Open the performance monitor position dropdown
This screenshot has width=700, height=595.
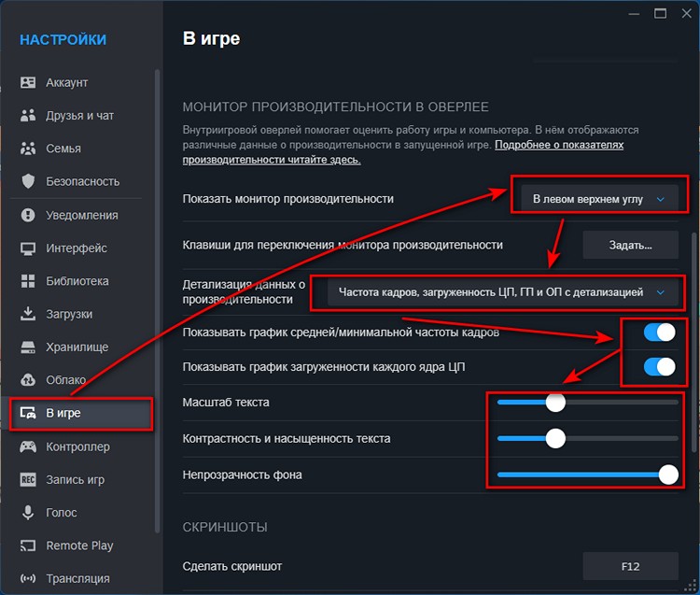click(599, 199)
